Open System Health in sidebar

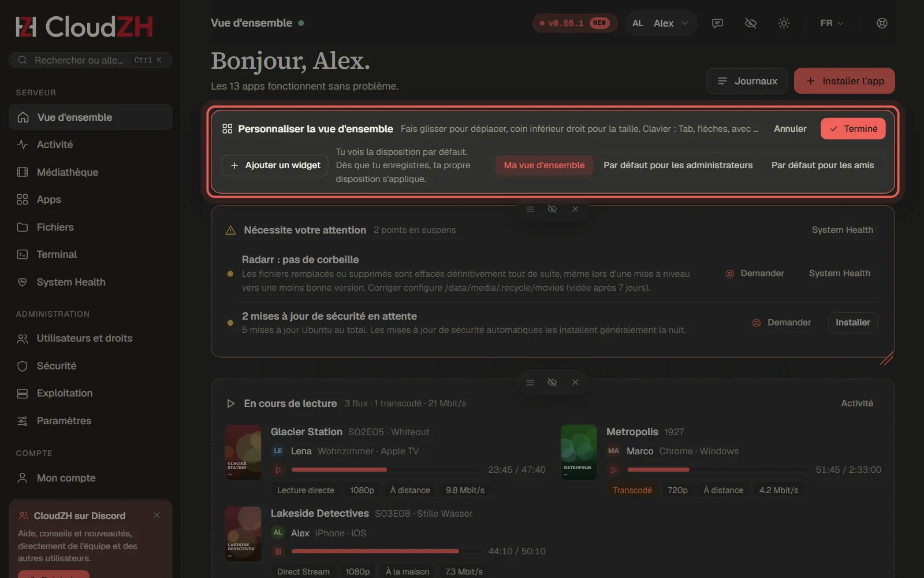click(91, 282)
